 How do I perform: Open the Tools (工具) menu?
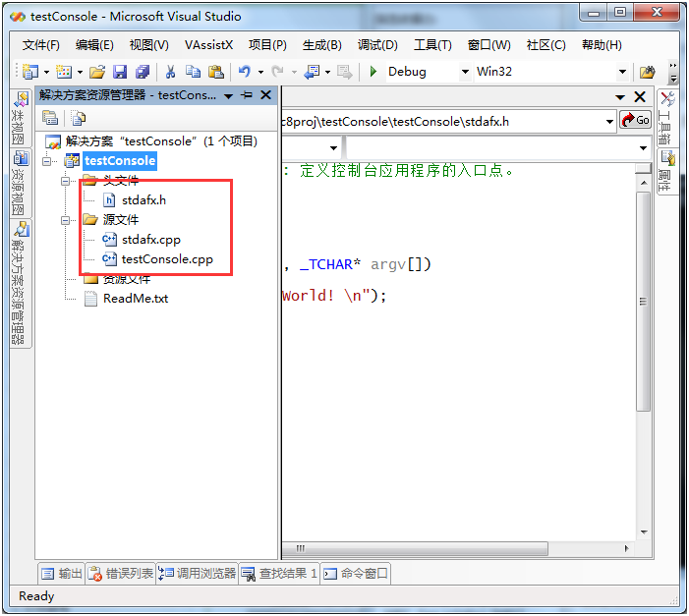click(x=432, y=45)
